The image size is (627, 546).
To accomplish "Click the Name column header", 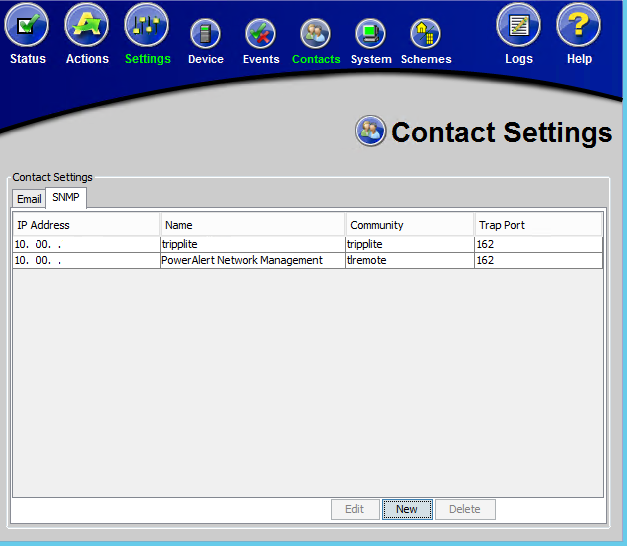I will [x=253, y=225].
